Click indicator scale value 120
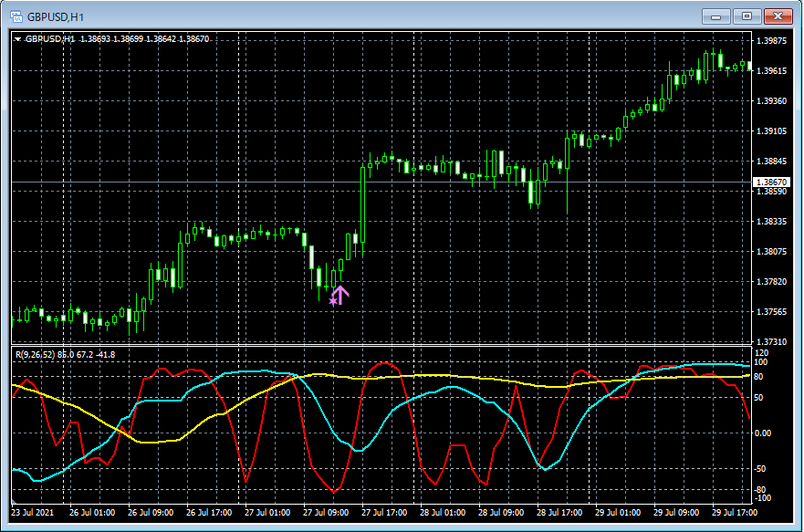 [x=762, y=352]
